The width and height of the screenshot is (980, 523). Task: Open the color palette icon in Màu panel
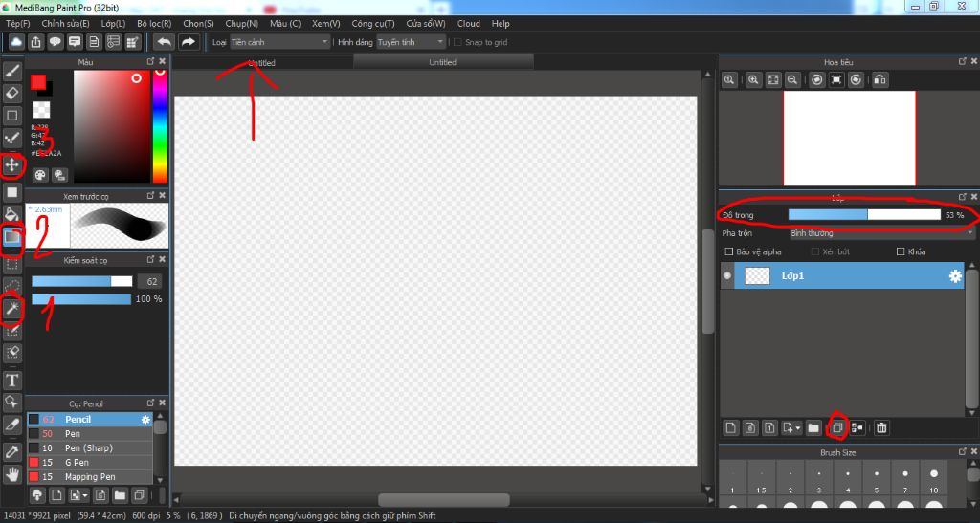click(40, 175)
